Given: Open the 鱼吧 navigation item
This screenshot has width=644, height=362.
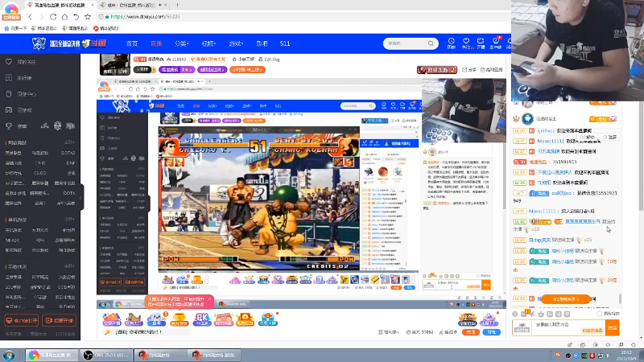Looking at the screenshot, I should click(262, 43).
